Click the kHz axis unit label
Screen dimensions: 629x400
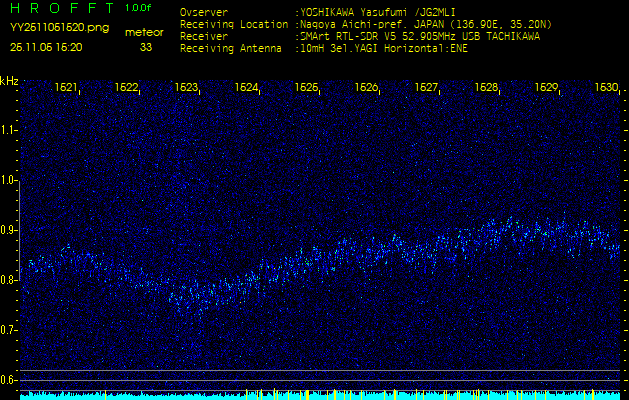pyautogui.click(x=9, y=81)
